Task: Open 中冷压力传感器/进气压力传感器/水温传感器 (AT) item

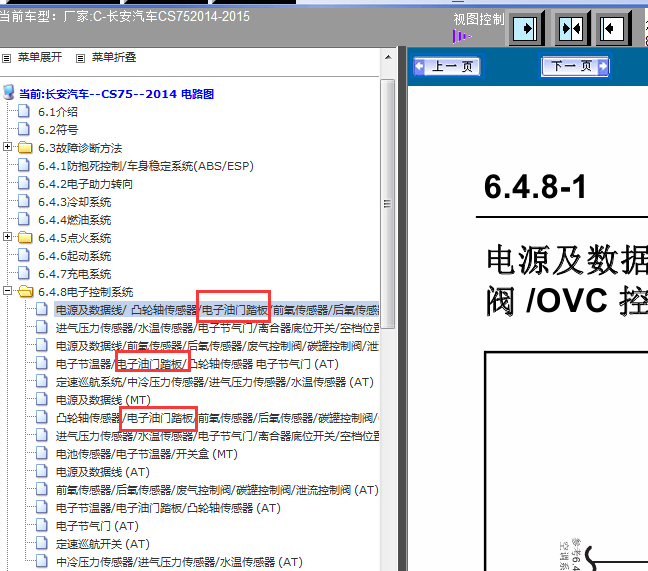Action: [x=179, y=562]
